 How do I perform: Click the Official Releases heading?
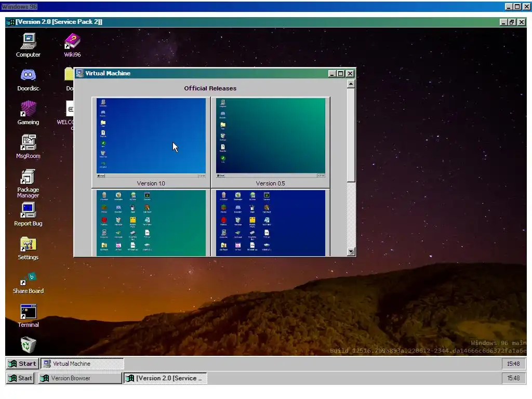click(x=210, y=88)
